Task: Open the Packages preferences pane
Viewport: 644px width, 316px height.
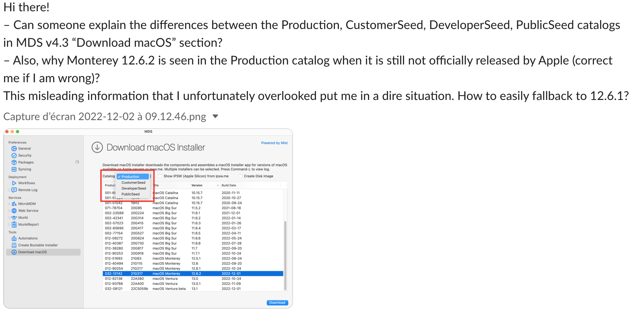Action: [26, 162]
